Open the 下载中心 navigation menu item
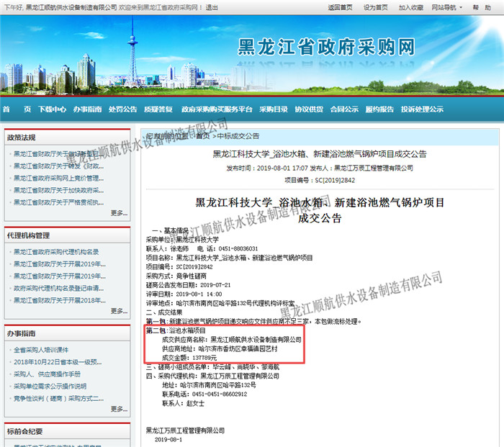Image resolution: width=504 pixels, height=447 pixels. 52,109
